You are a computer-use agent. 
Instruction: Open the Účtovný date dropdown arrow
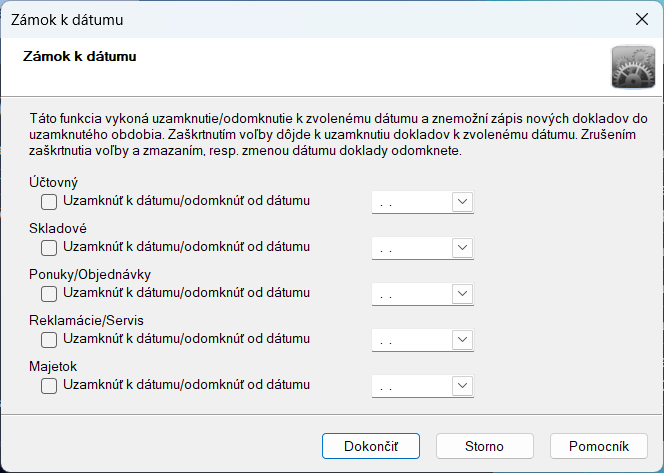pyautogui.click(x=462, y=202)
